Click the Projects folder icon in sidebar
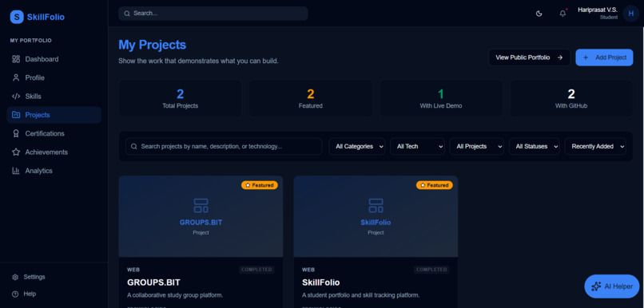 (16, 115)
